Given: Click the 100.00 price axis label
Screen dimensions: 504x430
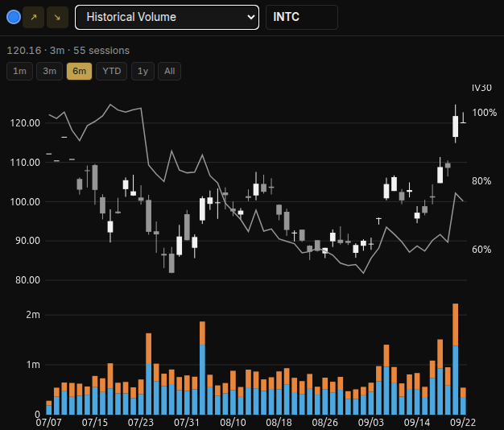Looking at the screenshot, I should pos(25,202).
